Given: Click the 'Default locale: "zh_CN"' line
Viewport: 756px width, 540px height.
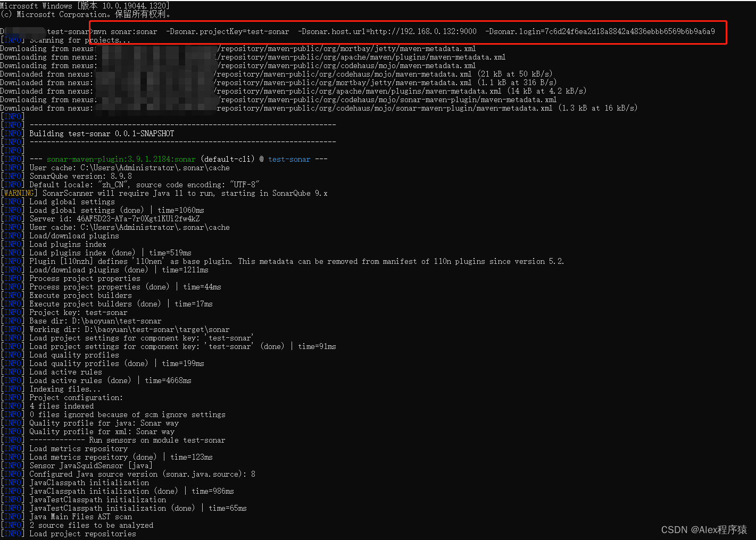Looking at the screenshot, I should (130, 185).
